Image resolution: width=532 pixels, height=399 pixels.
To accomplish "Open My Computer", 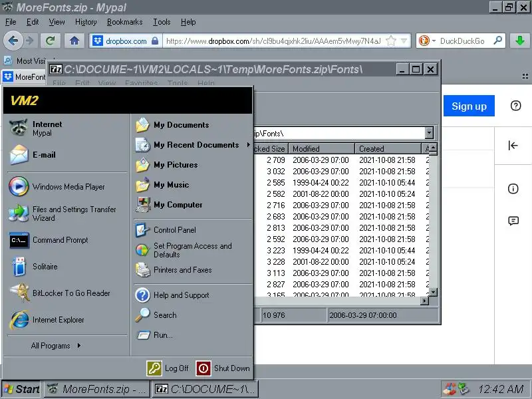I will coord(169,205).
